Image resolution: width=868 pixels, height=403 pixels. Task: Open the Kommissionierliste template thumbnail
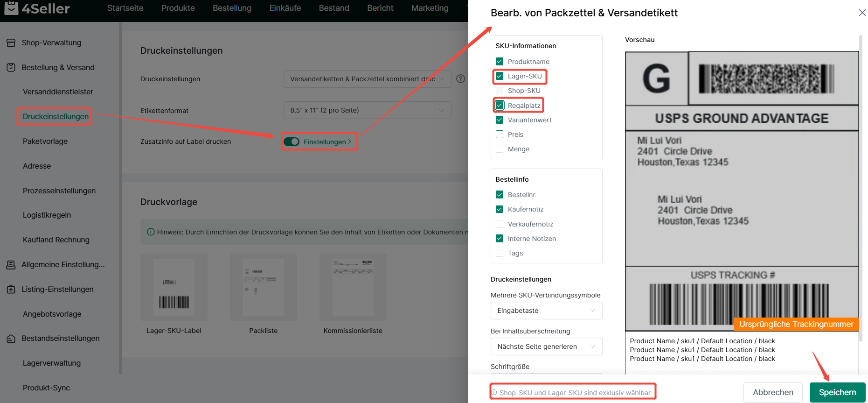[x=353, y=287]
